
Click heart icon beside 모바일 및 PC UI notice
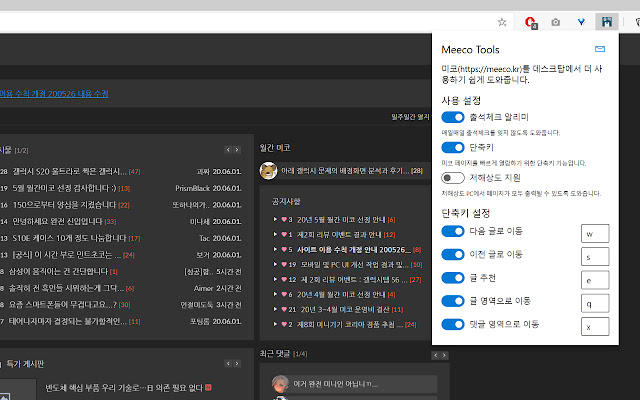284,264
